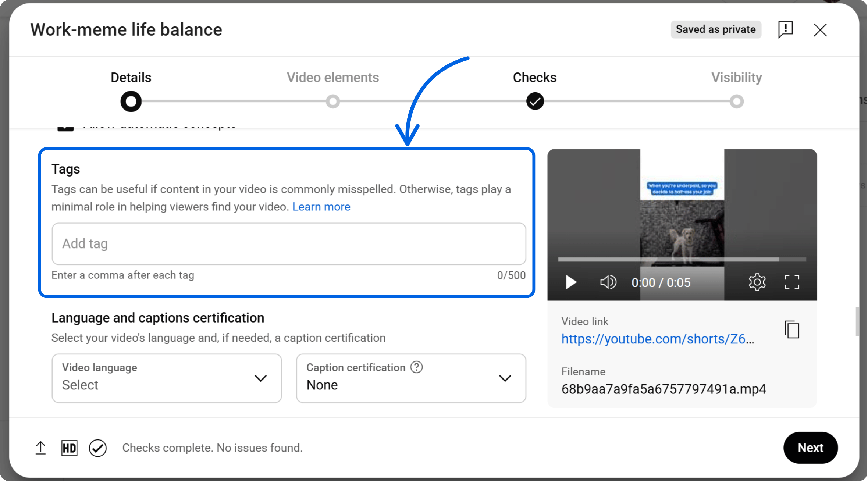The height and width of the screenshot is (481, 868).
Task: Open the caption certification help tooltip
Action: pos(416,367)
